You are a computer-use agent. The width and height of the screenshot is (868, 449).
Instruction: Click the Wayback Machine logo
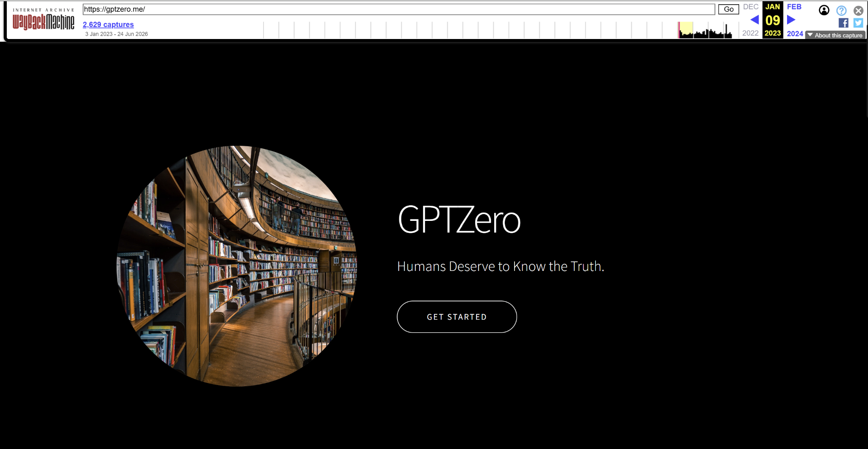click(x=43, y=19)
